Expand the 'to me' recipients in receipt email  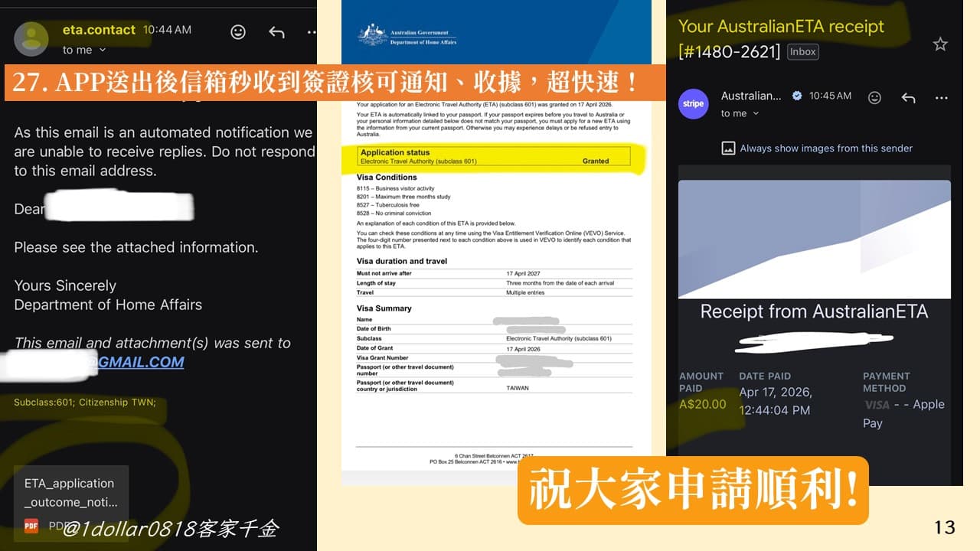pos(740,113)
